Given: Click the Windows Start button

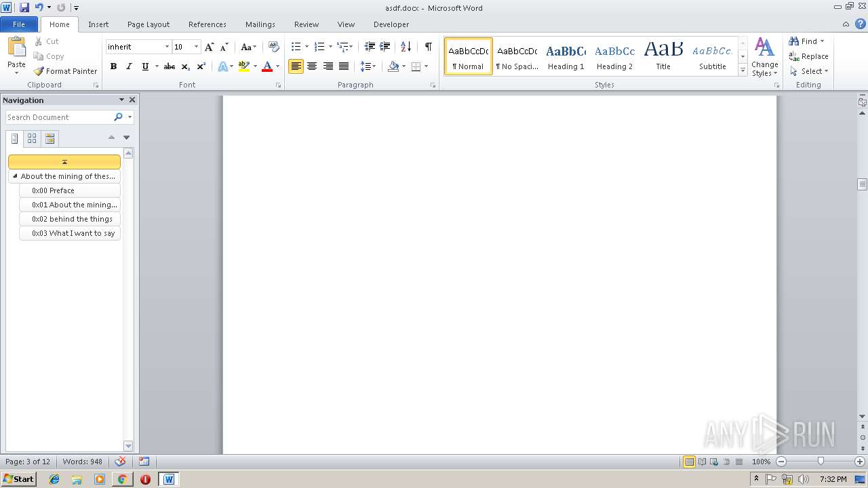Looking at the screenshot, I should (19, 479).
